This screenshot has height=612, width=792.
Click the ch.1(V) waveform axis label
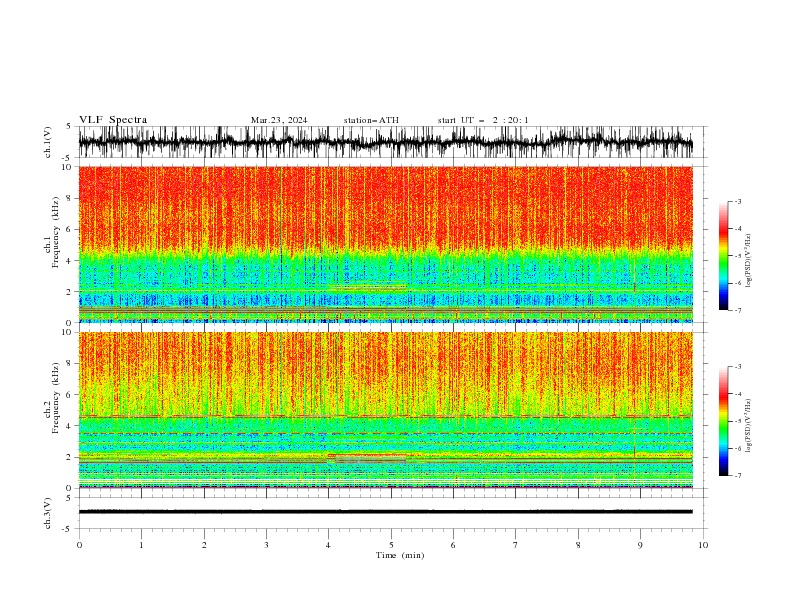click(48, 142)
